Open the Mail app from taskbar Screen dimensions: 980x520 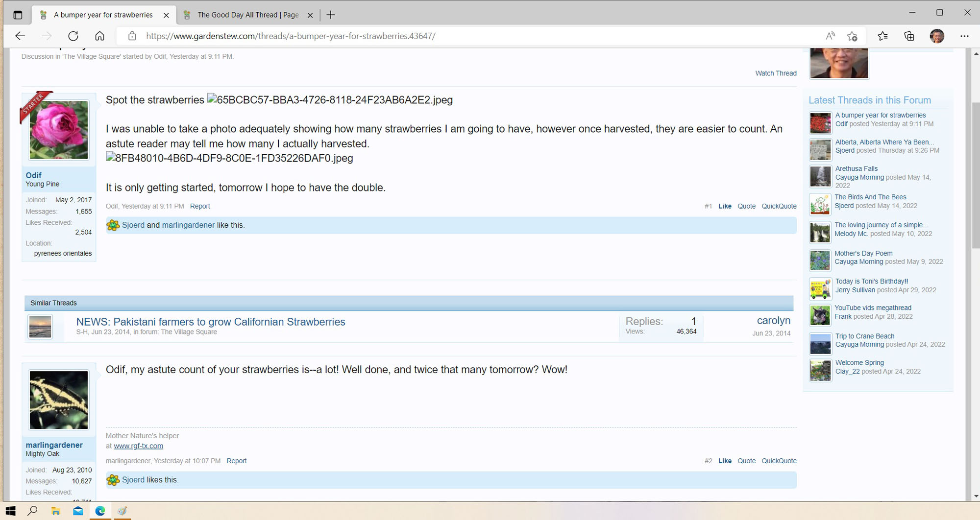coord(78,511)
